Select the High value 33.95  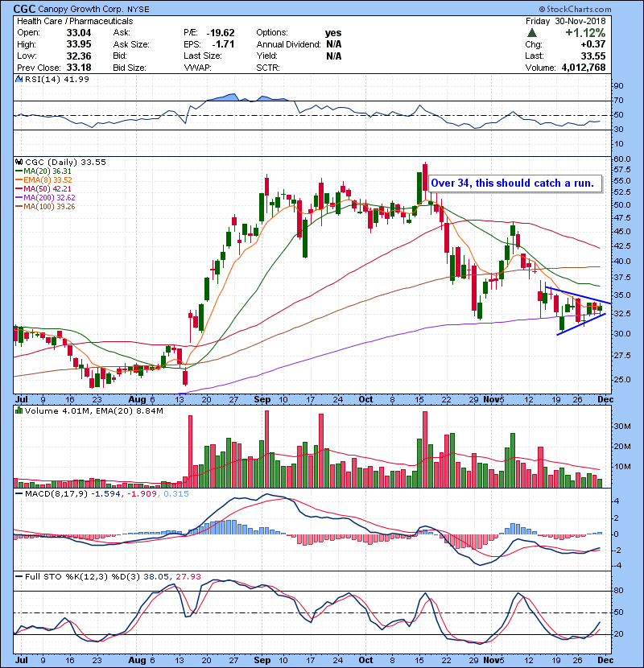[x=79, y=44]
